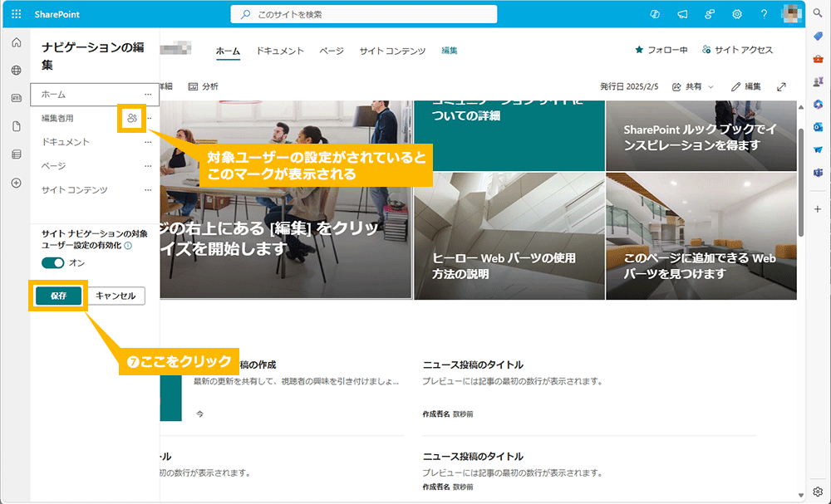Click the browser sidebar search icon
831x504 pixels.
818,13
